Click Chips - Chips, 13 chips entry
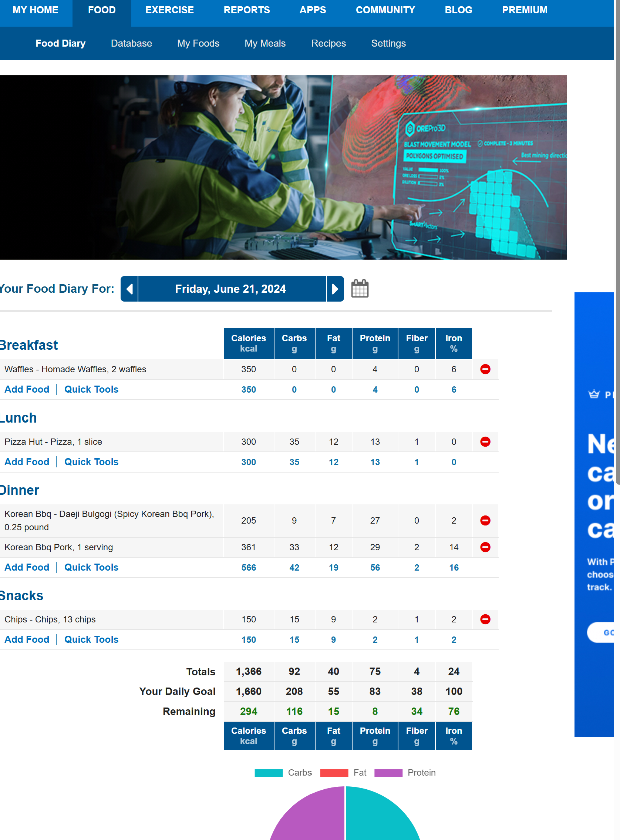Image resolution: width=620 pixels, height=840 pixels. (x=50, y=619)
